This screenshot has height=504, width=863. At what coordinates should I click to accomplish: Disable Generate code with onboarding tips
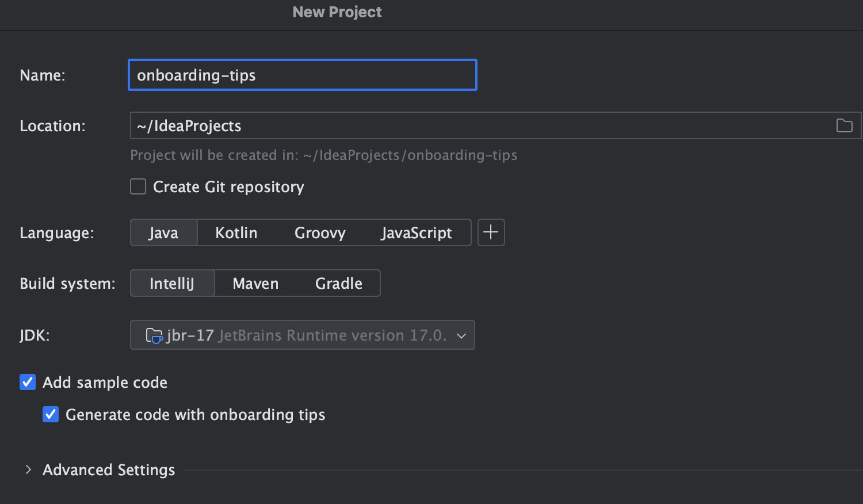pyautogui.click(x=51, y=415)
